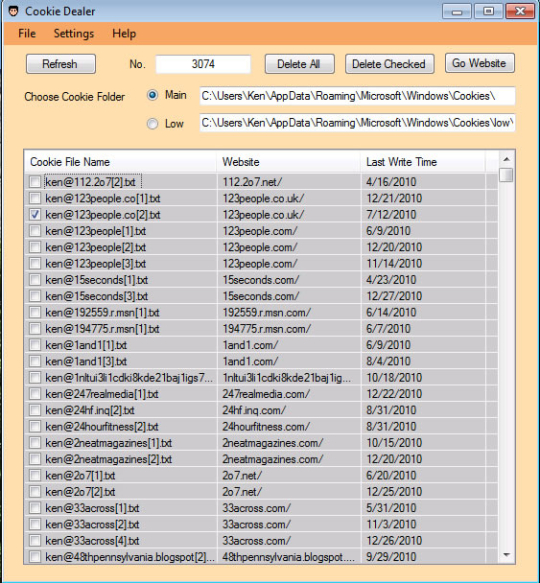Click the date cell 10/18/2010

[x=394, y=378]
